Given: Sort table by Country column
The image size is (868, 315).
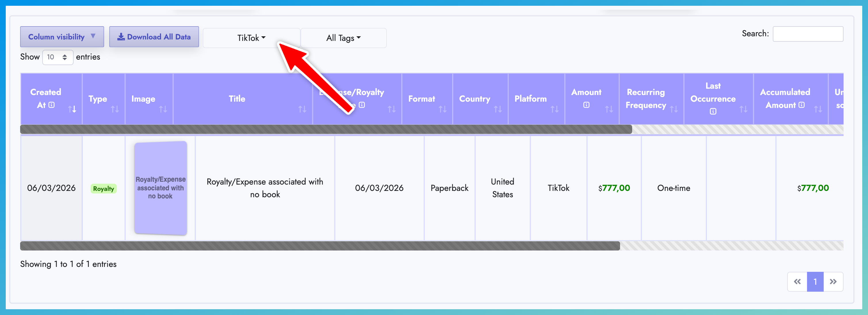Looking at the screenshot, I should [x=498, y=109].
